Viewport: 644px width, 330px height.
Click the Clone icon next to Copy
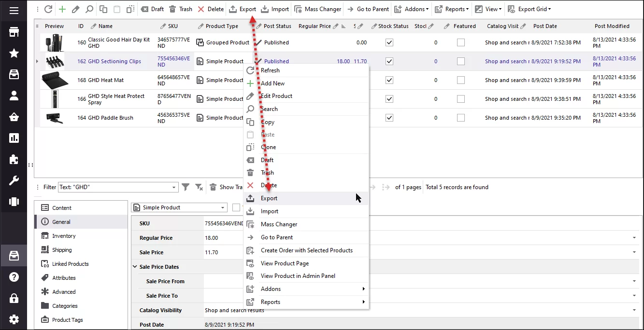tap(129, 9)
